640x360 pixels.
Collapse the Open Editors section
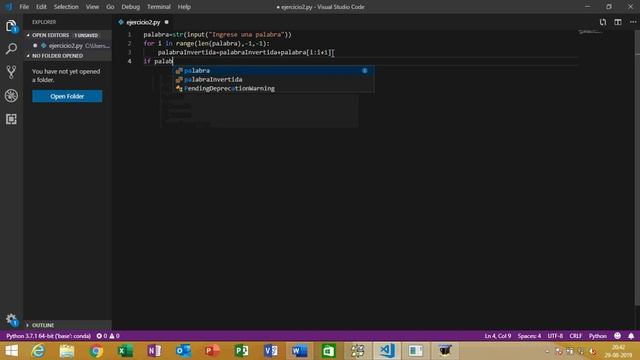67,35
